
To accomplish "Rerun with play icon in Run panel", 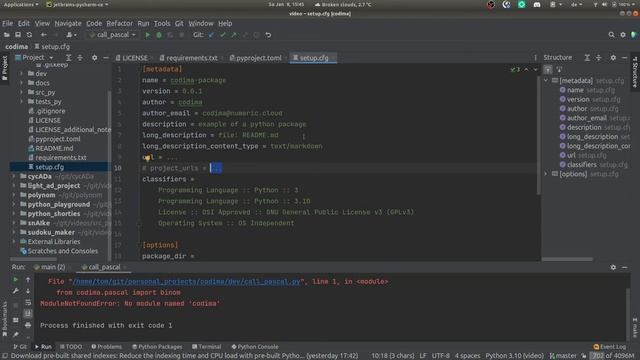I will [x=16, y=280].
